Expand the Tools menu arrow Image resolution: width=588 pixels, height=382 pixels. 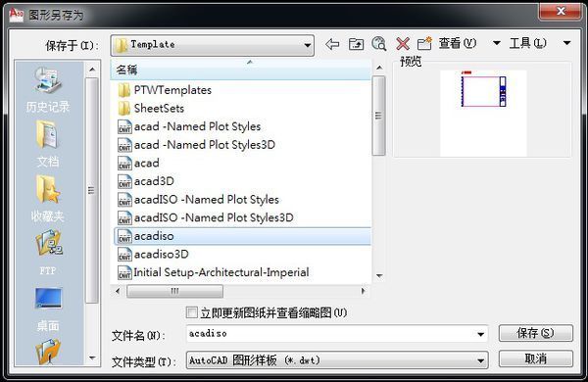coord(567,43)
